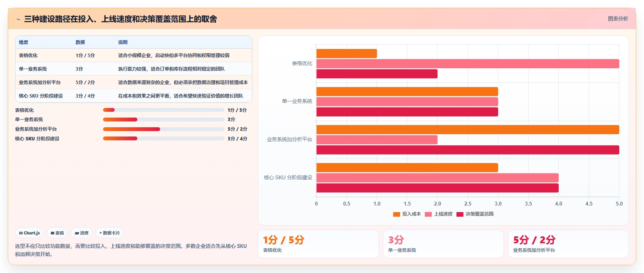This screenshot has height=273, width=644.
Task: Click the table cell reading 1分 / 5分
Action: pos(85,56)
